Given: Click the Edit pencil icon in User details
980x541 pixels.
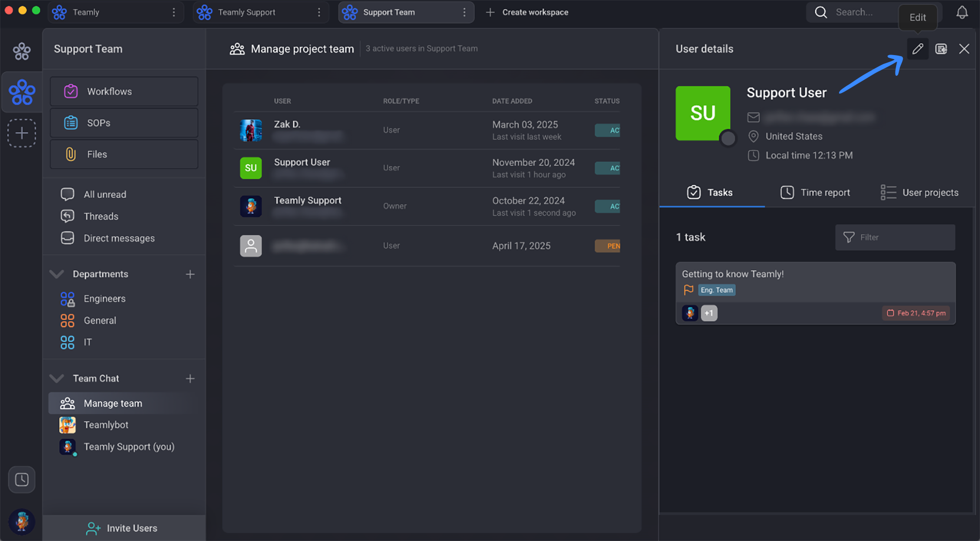Looking at the screenshot, I should pos(917,49).
